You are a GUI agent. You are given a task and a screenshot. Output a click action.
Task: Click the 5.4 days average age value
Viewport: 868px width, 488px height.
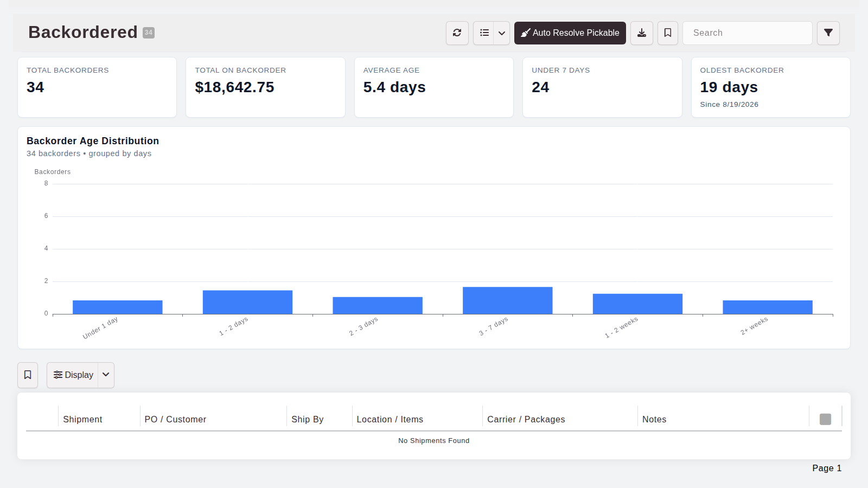394,87
